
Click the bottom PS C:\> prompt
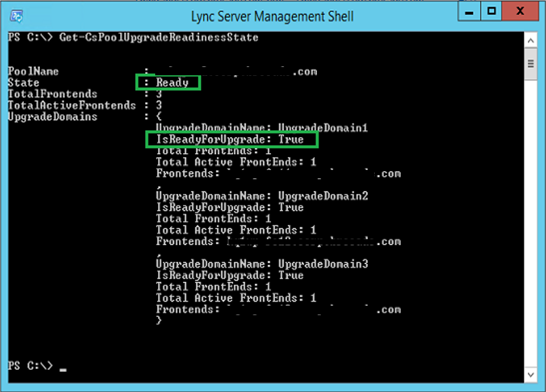tap(30, 365)
